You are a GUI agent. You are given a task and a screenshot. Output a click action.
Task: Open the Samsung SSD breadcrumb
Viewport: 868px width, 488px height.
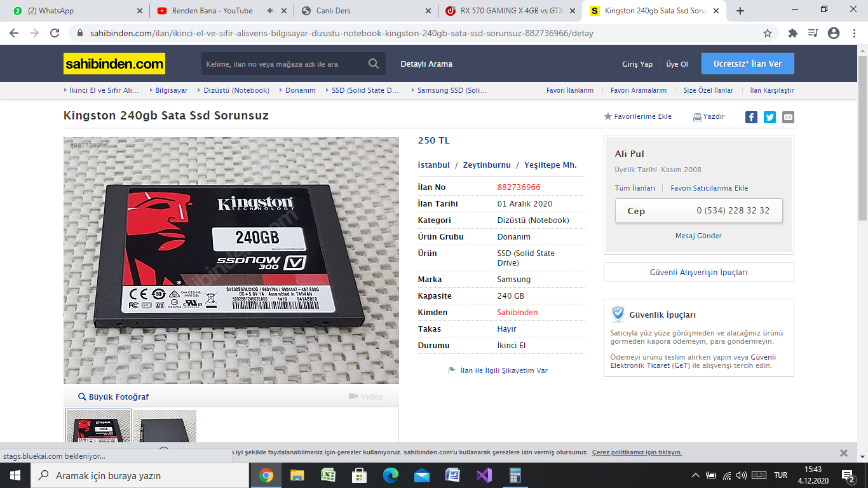pos(452,90)
